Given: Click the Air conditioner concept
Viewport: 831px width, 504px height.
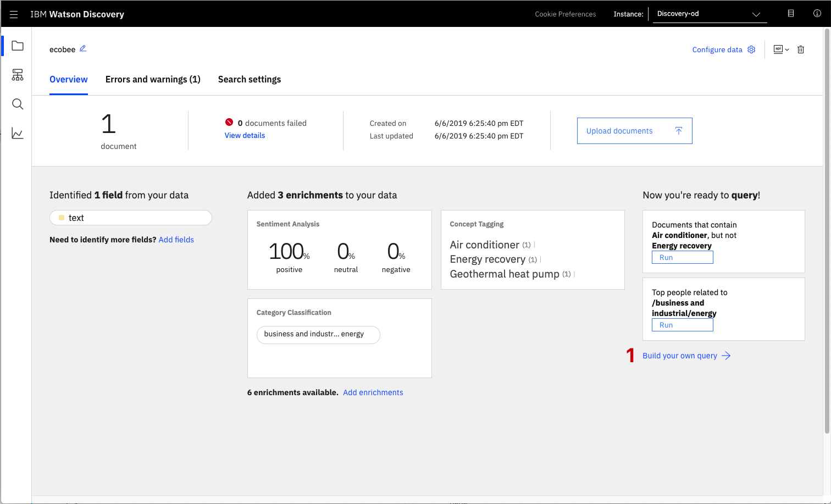Looking at the screenshot, I should click(484, 245).
